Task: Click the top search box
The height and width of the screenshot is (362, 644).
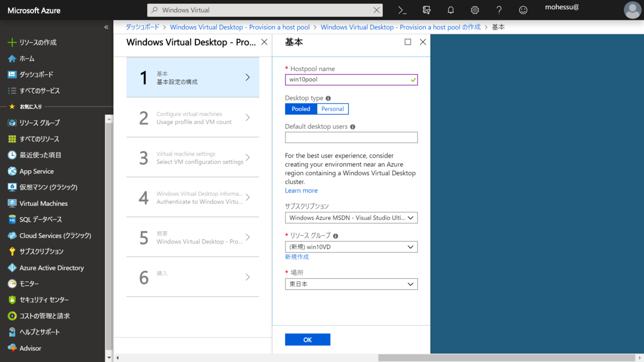Action: click(265, 10)
